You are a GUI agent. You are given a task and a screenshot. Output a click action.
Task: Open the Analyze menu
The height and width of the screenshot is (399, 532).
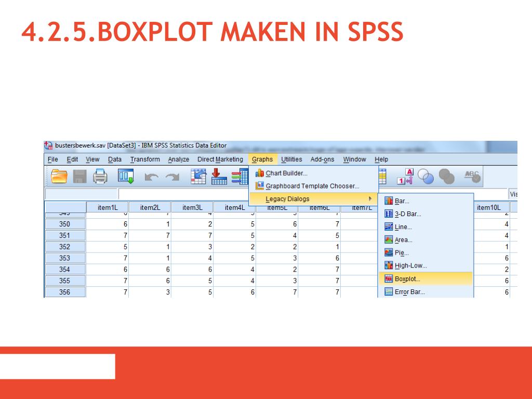(179, 159)
